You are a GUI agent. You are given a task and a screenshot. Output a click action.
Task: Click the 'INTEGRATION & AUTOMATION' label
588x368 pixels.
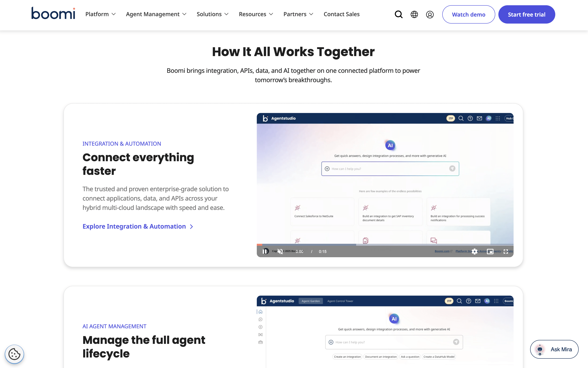(122, 144)
